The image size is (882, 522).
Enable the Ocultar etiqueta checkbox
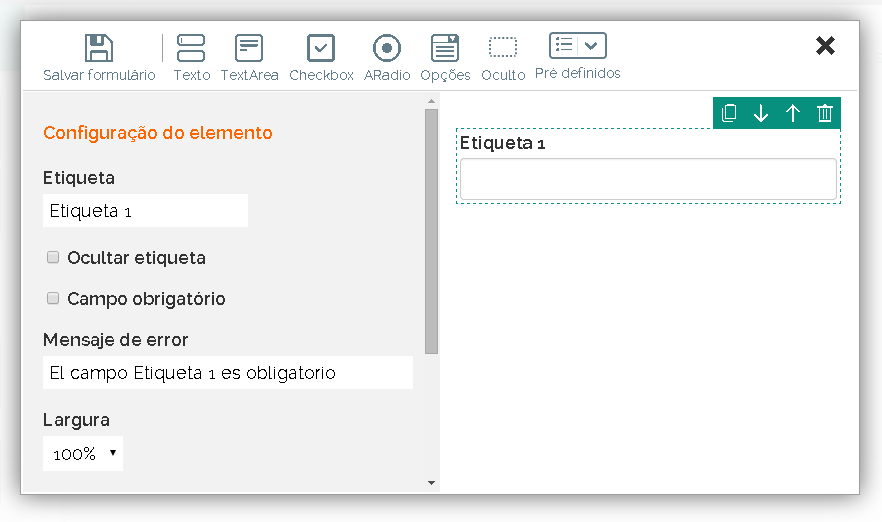coord(53,257)
